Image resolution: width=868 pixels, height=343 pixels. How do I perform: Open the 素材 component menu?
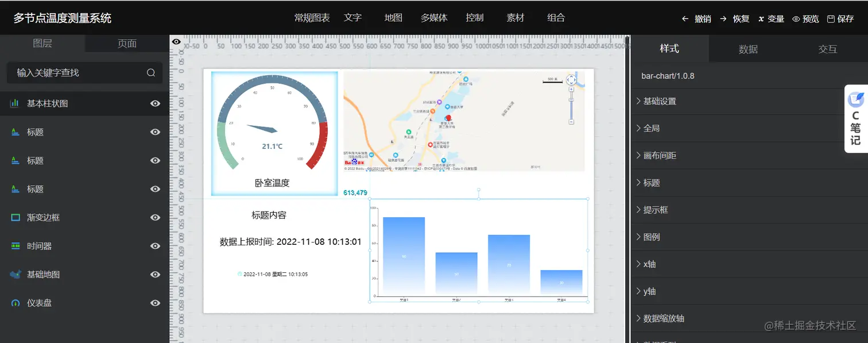click(x=516, y=18)
